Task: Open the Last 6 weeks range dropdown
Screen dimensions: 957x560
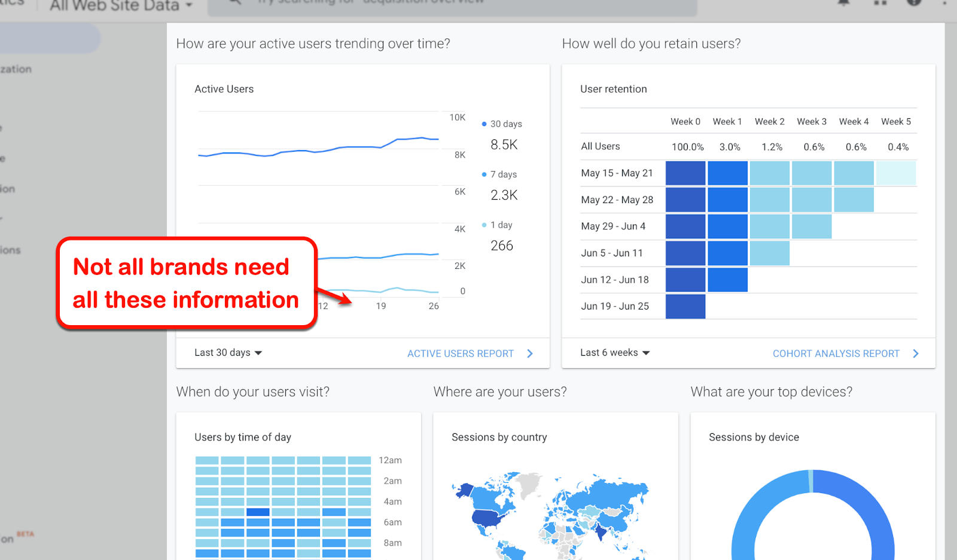Action: click(615, 353)
